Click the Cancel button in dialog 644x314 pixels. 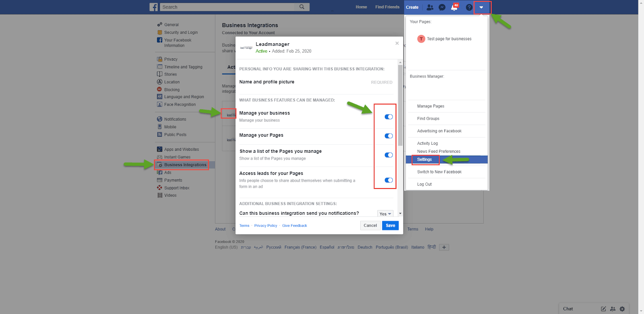[370, 226]
